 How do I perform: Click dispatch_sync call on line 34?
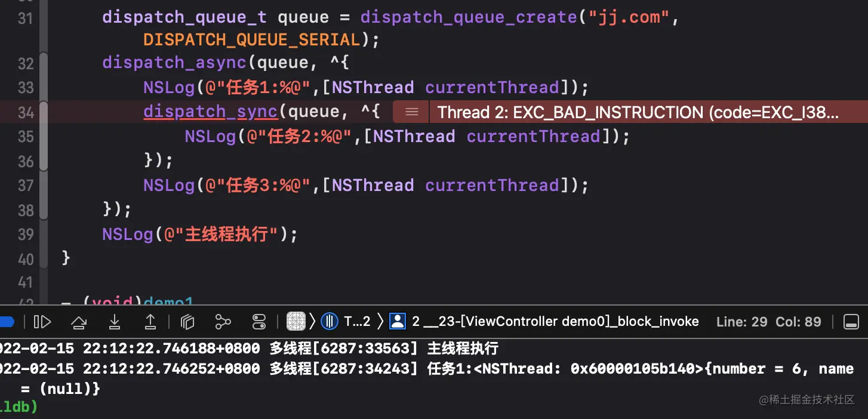pyautogui.click(x=211, y=112)
